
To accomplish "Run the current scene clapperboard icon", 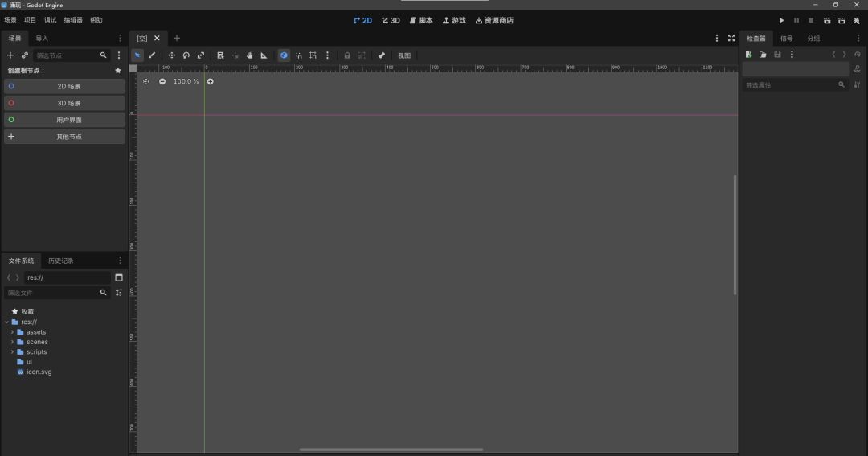I will [827, 20].
